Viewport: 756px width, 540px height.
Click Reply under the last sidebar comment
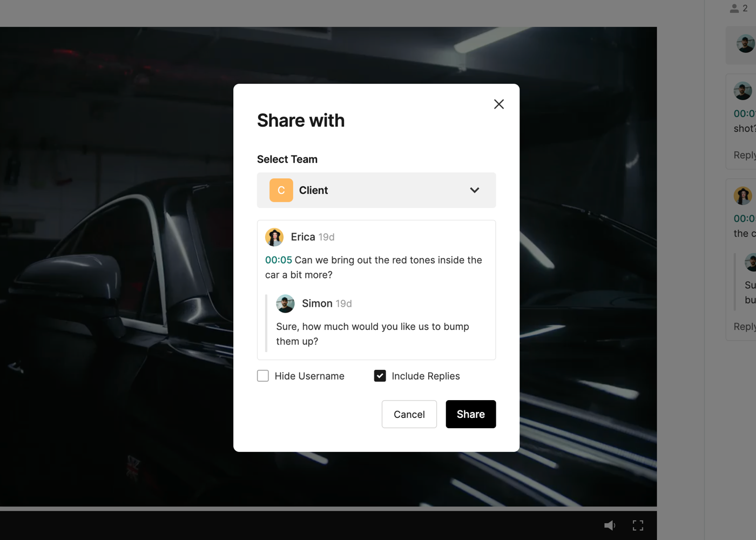click(x=744, y=327)
